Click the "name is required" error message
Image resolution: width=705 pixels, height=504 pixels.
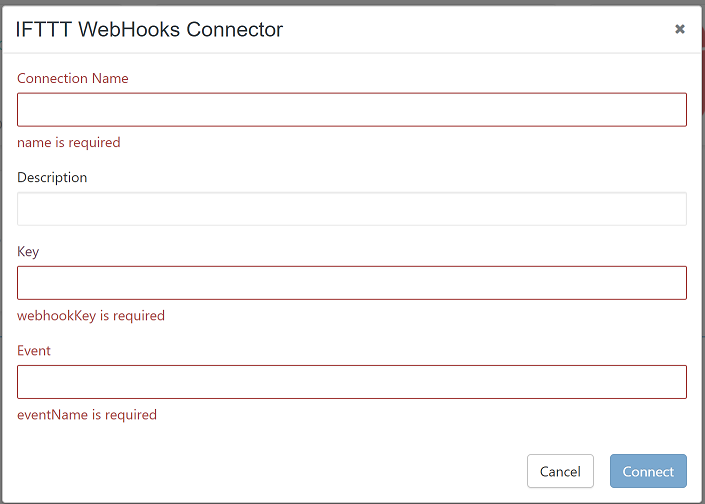coord(69,142)
